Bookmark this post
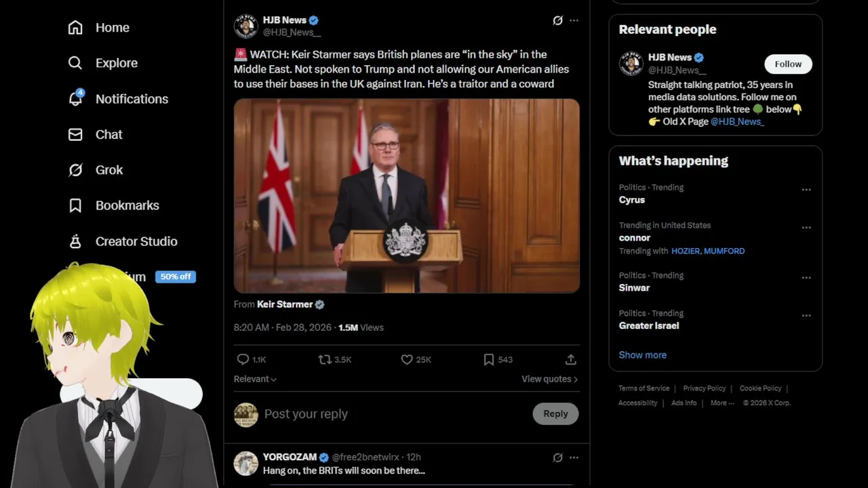The width and height of the screenshot is (868, 488). pyautogui.click(x=488, y=359)
